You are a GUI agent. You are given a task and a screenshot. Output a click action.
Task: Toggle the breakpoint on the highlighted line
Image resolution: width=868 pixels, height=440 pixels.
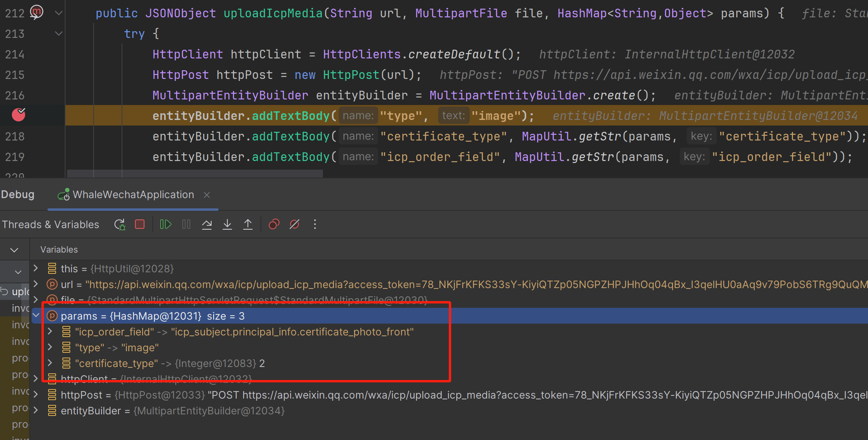tap(18, 115)
